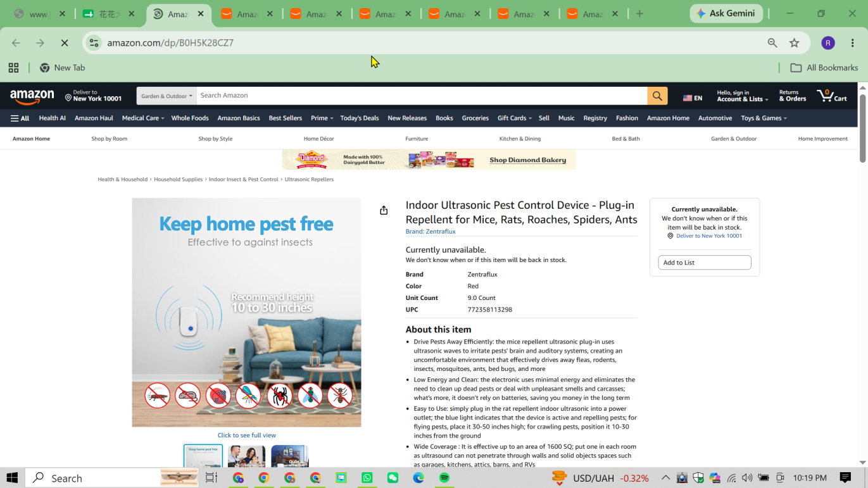Click to see full view link
Image resolution: width=868 pixels, height=488 pixels.
(x=247, y=435)
